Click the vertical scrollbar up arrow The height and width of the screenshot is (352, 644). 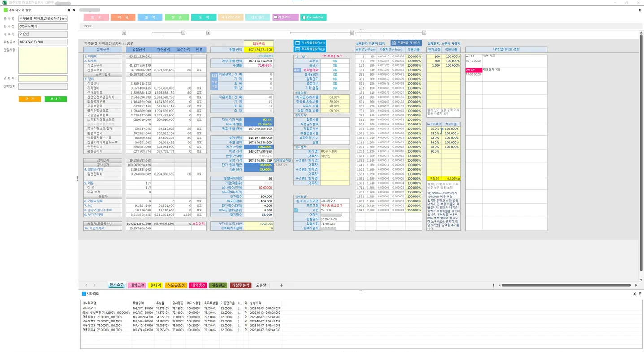pos(641,33)
